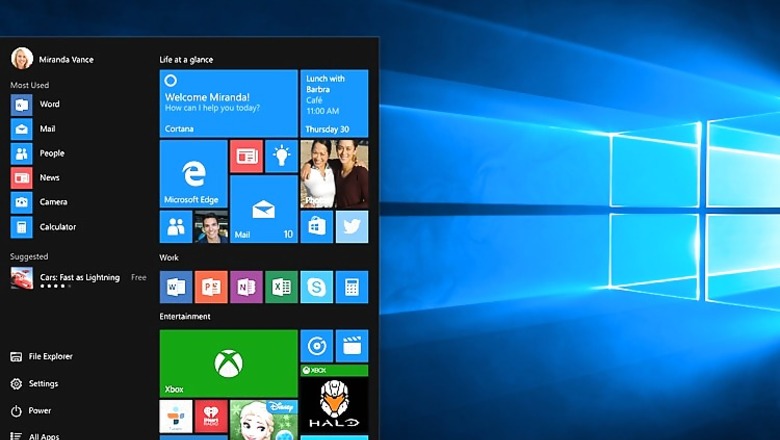Open the People tile in Life at a glance
This screenshot has width=780, height=440.
(176, 227)
